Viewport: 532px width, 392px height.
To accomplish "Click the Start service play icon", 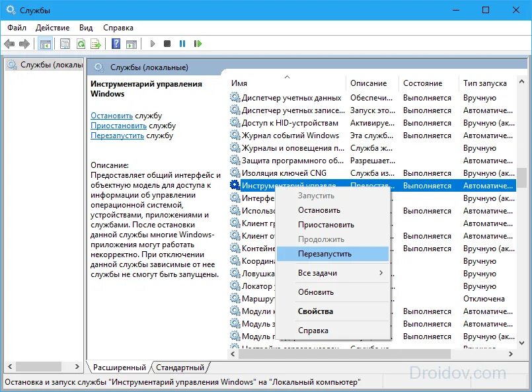I will (153, 44).
